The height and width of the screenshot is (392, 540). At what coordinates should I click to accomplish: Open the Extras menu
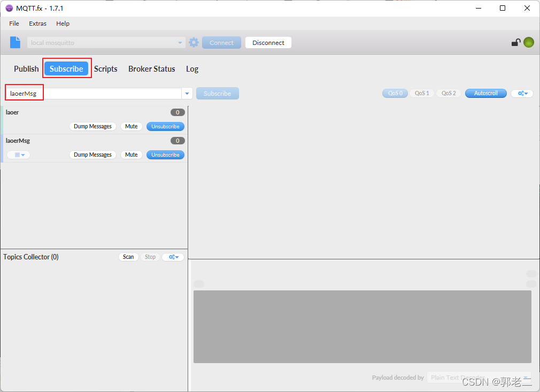click(37, 24)
